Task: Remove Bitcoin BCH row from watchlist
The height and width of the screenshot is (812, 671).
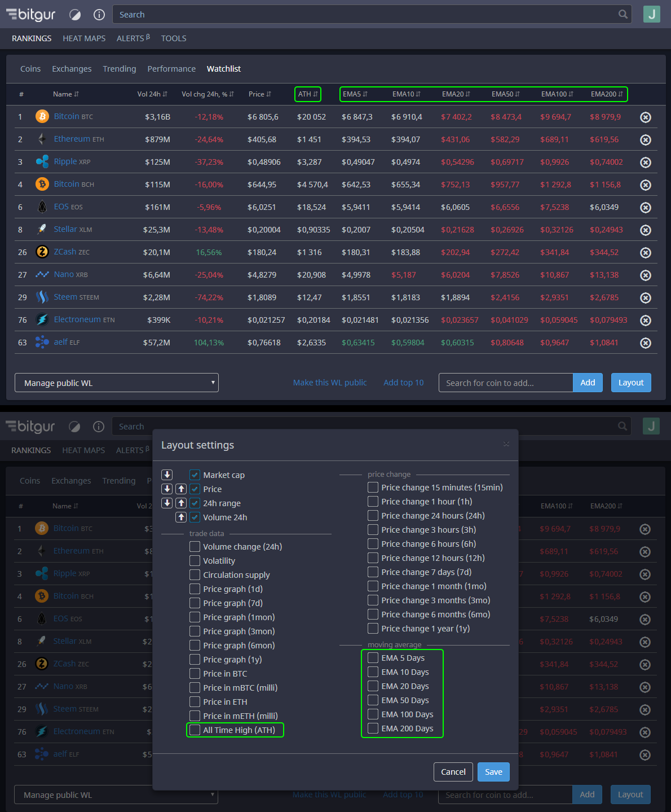Action: [646, 185]
